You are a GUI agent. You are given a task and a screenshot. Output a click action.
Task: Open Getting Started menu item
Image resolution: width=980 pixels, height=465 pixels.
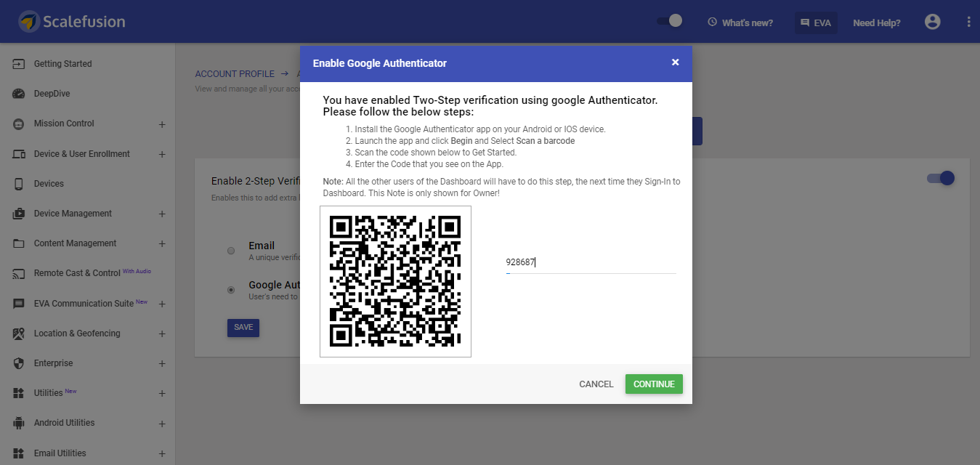click(62, 64)
